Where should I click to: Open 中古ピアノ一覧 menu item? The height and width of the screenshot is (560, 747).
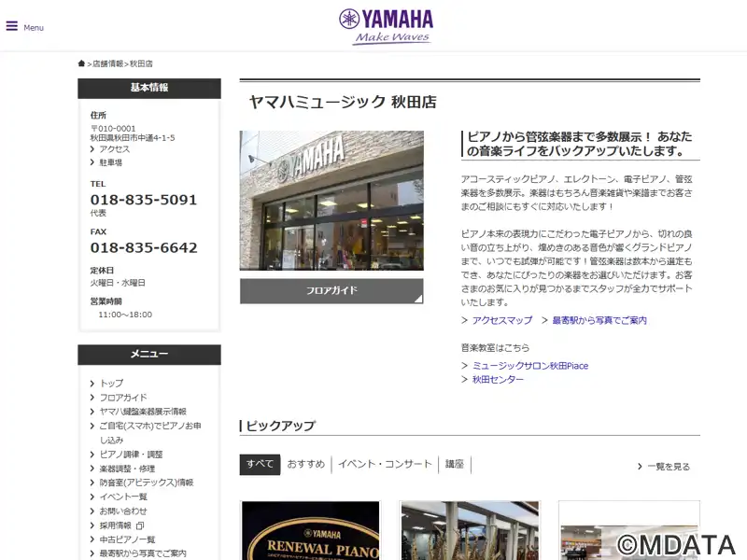click(x=127, y=539)
